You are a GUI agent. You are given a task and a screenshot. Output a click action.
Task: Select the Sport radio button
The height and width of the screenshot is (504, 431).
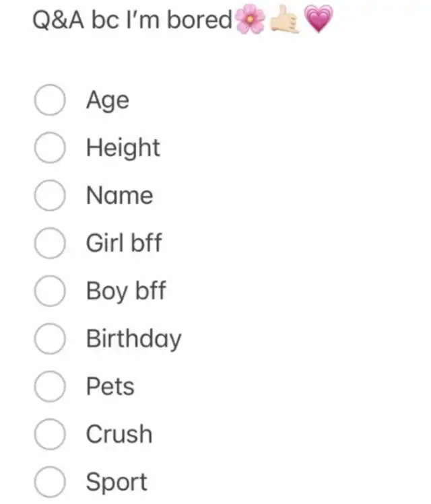[x=50, y=482]
